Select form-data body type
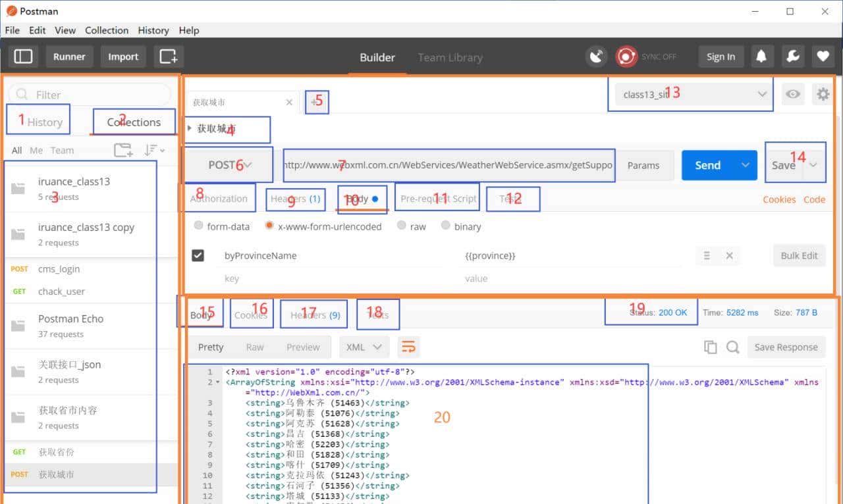 (199, 226)
